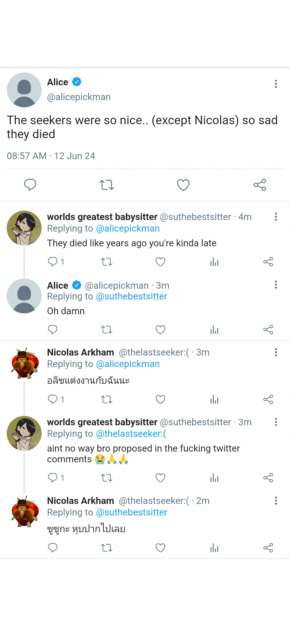Toggle retweet on Nicolas Arkham's first reply

[x=107, y=399]
